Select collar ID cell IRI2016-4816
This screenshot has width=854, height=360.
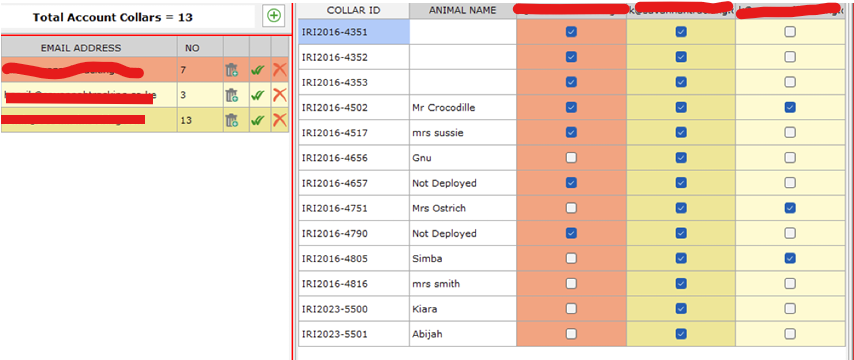pos(353,283)
